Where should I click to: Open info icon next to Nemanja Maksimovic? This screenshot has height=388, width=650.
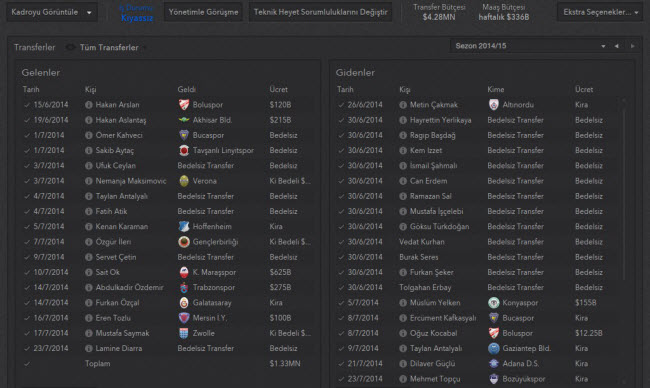coord(88,181)
